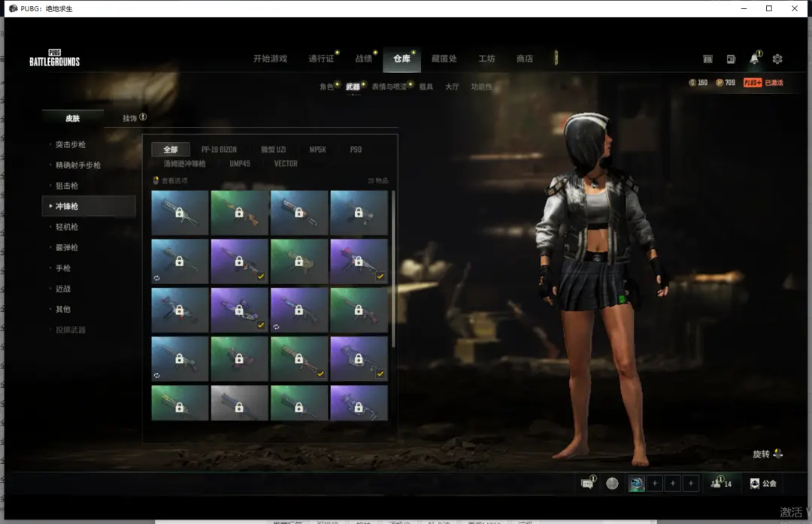This screenshot has width=812, height=524.
Task: Open the 工坊 tab
Action: 486,59
